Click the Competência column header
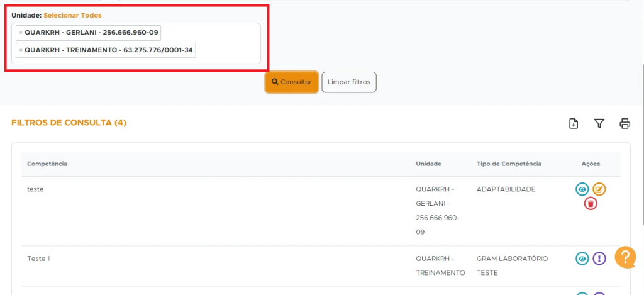 tap(47, 164)
